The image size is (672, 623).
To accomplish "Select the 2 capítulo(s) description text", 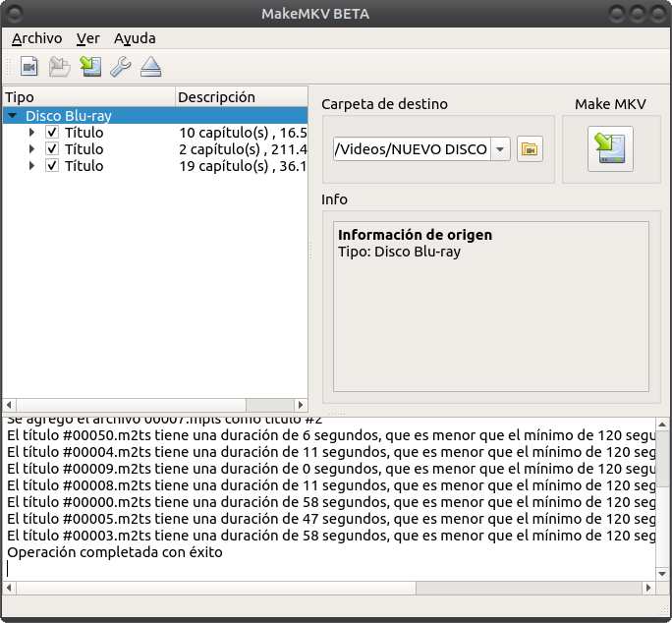I will point(243,149).
